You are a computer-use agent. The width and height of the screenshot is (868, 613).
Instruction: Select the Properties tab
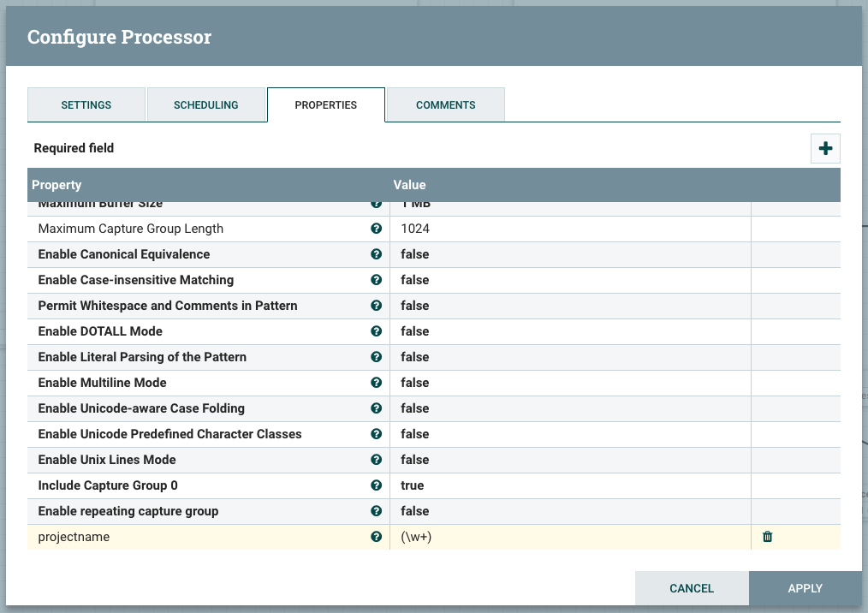[x=325, y=104]
